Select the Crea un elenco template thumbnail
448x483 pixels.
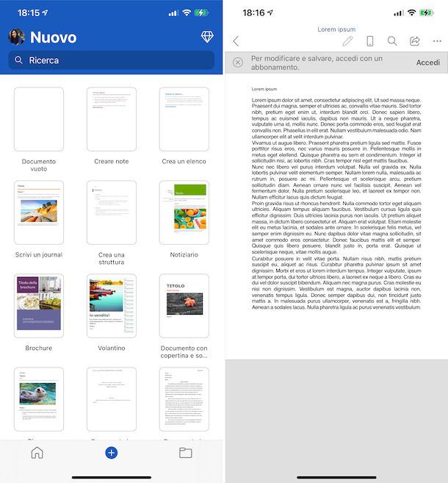[x=184, y=119]
